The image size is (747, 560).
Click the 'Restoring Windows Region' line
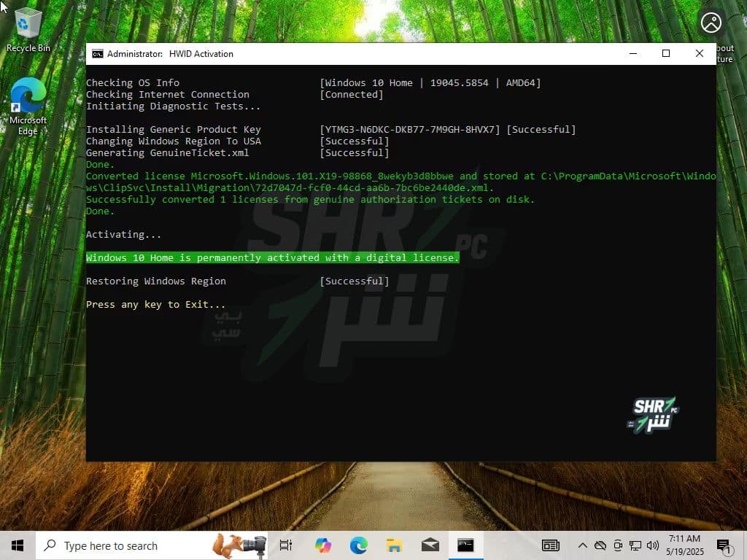(156, 281)
